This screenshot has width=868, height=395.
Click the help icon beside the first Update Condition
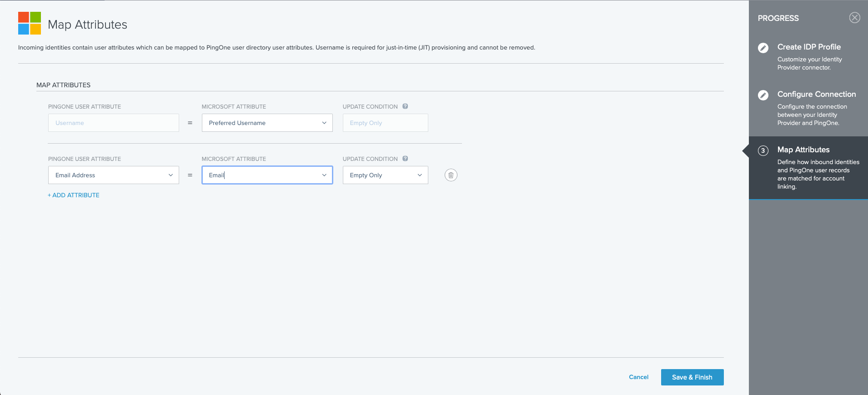[405, 106]
